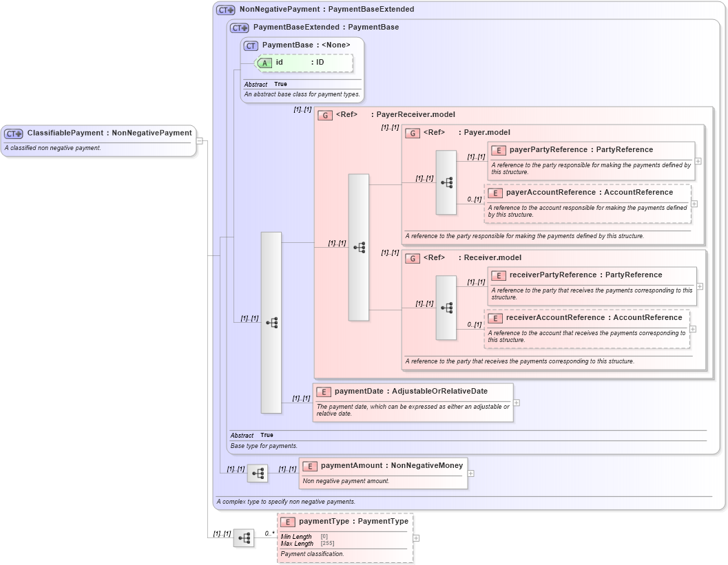Expand the receiverAccountReference element

pos(694,330)
